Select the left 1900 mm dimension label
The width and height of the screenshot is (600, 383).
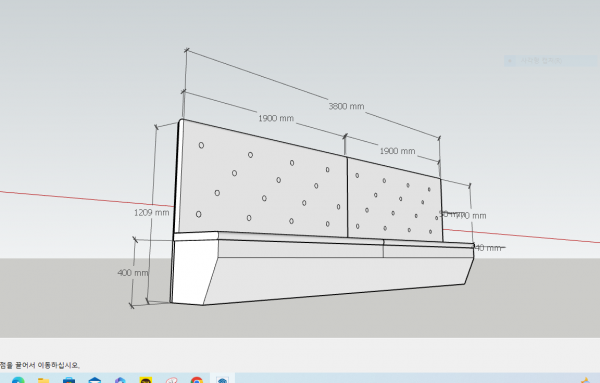point(276,118)
